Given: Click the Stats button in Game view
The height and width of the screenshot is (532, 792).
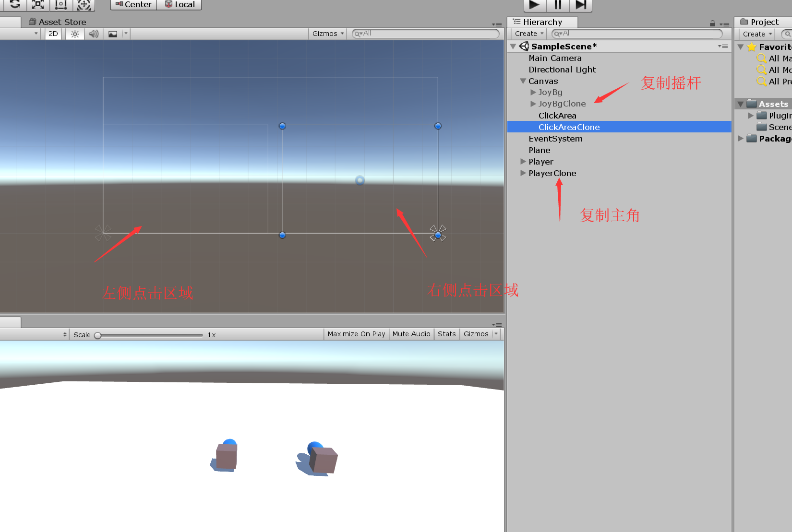Looking at the screenshot, I should (x=446, y=334).
